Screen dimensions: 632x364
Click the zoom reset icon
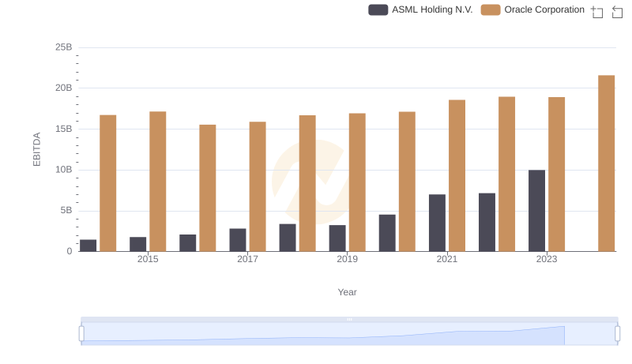point(617,12)
